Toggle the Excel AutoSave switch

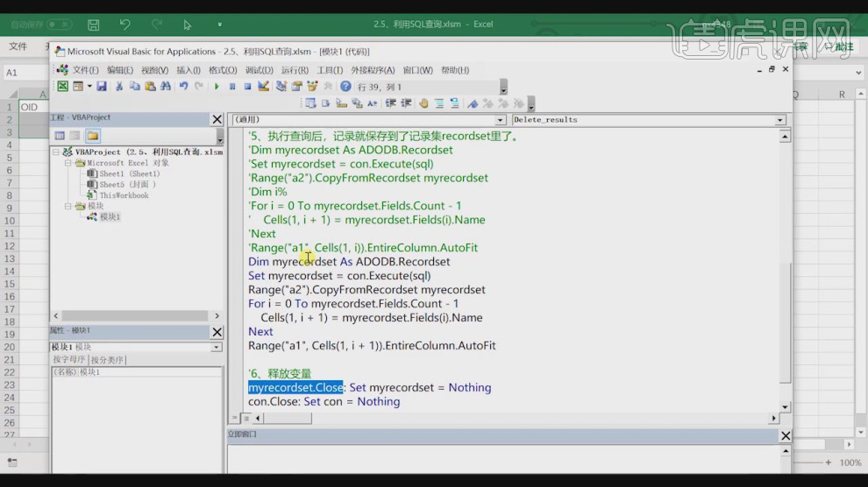pos(59,25)
